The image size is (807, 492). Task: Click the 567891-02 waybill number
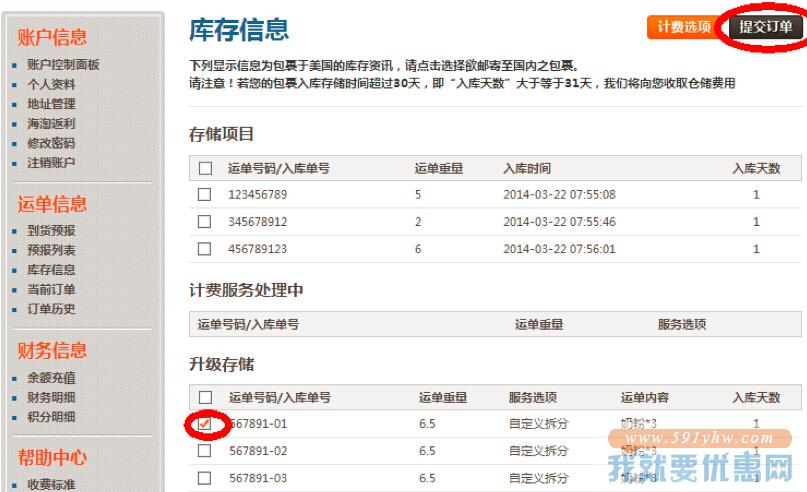point(258,451)
